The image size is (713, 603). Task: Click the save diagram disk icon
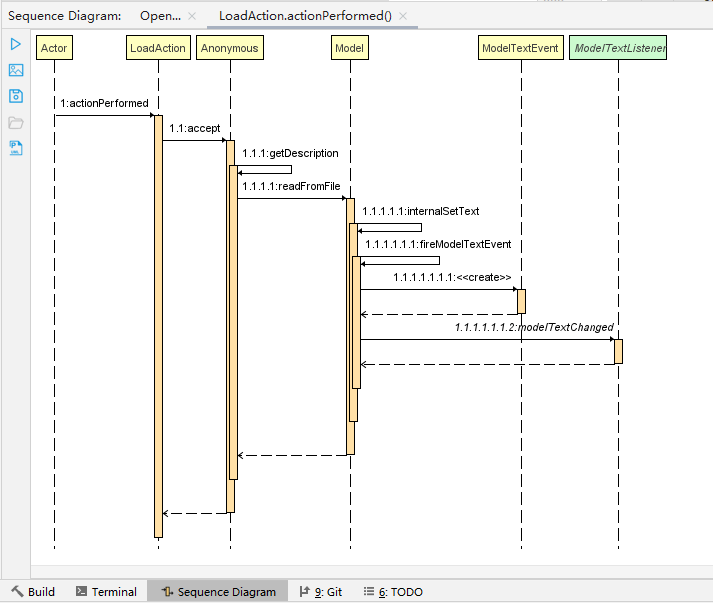[x=16, y=96]
